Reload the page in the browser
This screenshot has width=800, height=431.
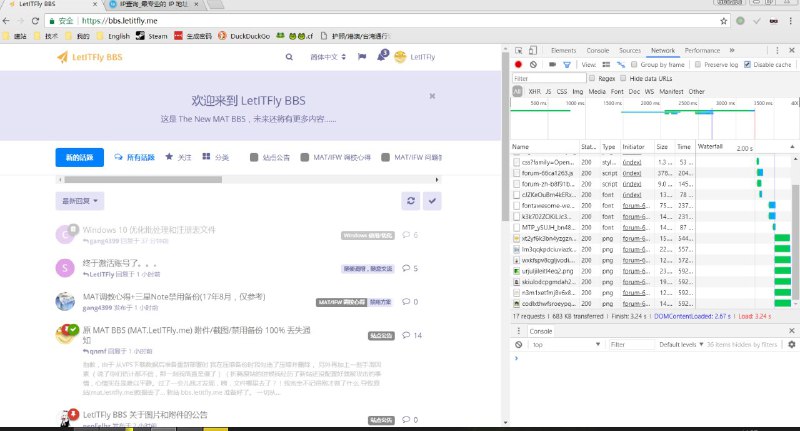(35, 21)
